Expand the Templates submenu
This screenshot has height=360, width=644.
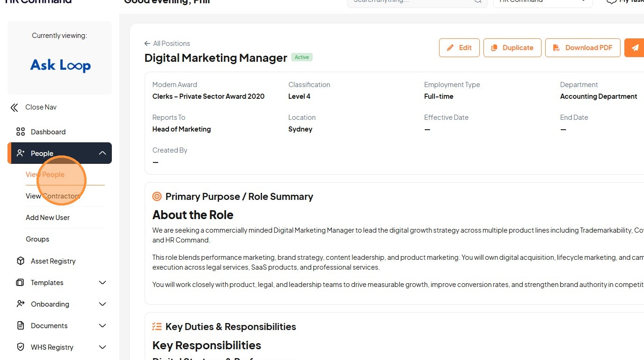click(102, 282)
